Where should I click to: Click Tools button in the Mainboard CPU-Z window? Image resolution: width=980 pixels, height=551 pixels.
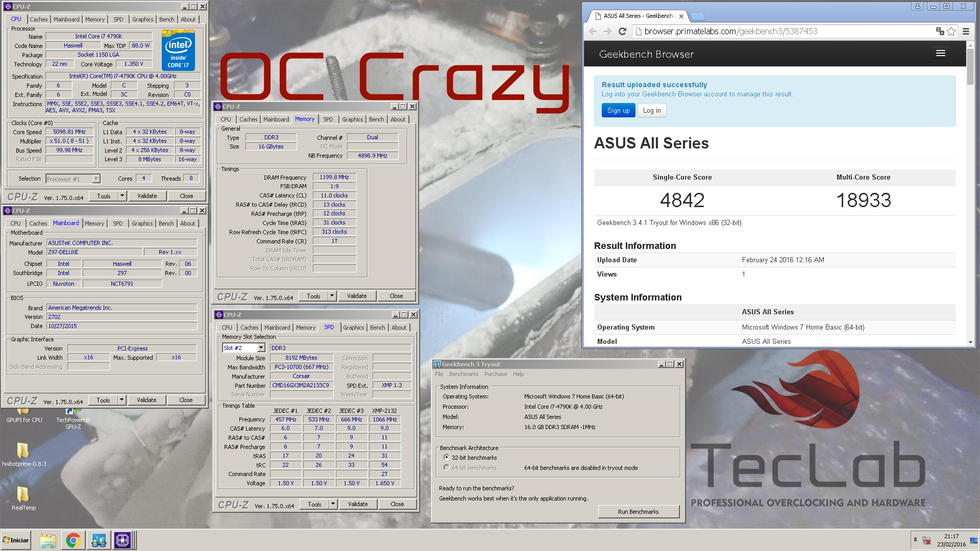pos(104,400)
